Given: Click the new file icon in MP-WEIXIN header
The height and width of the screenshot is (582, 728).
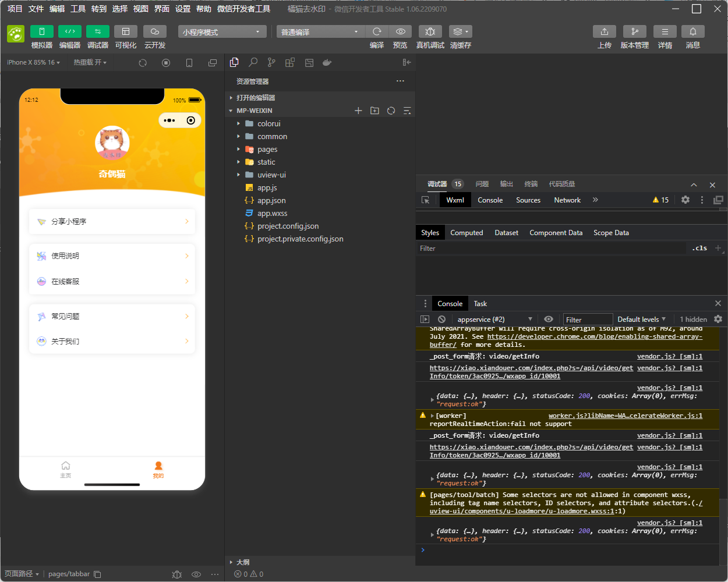Looking at the screenshot, I should [x=358, y=111].
